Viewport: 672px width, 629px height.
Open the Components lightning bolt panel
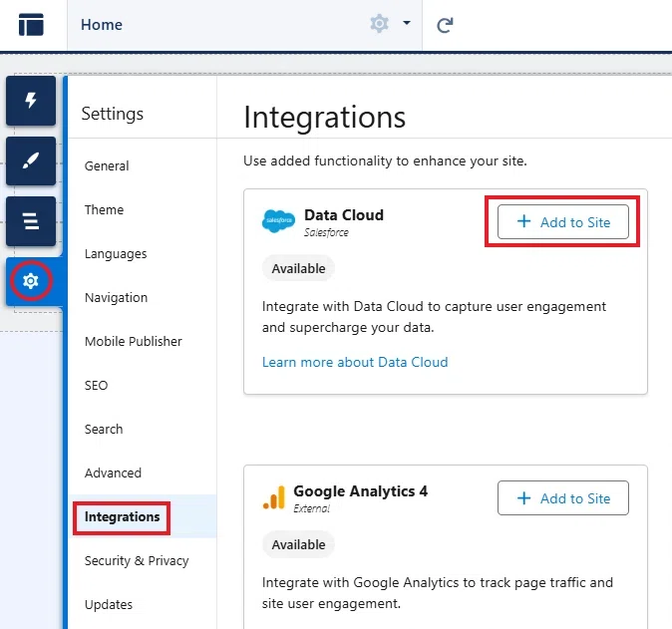31,101
